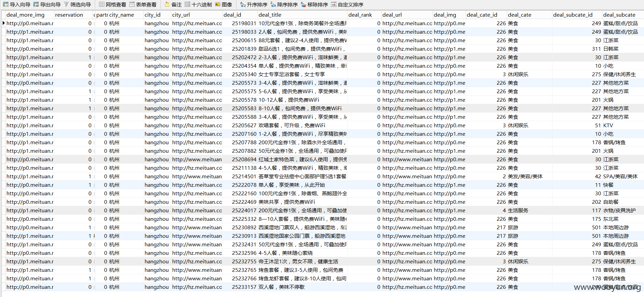Select deal_subcate_id cell 175
The height and width of the screenshot is (297, 644).
577,219
